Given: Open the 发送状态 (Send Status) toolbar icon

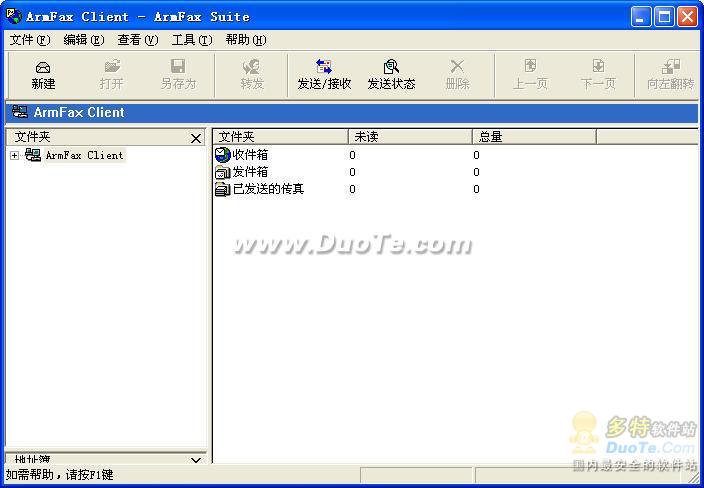Looking at the screenshot, I should click(x=391, y=67).
